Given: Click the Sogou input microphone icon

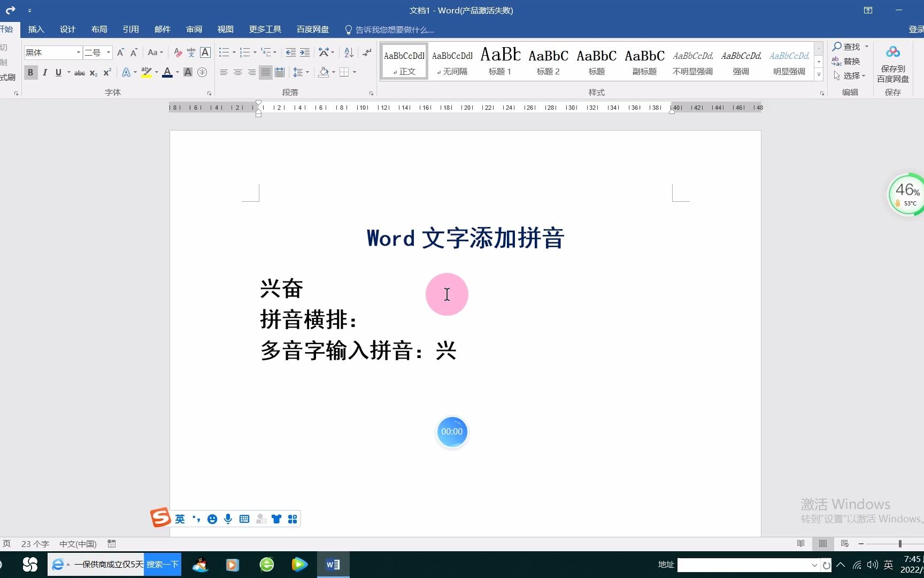Looking at the screenshot, I should coord(228,519).
